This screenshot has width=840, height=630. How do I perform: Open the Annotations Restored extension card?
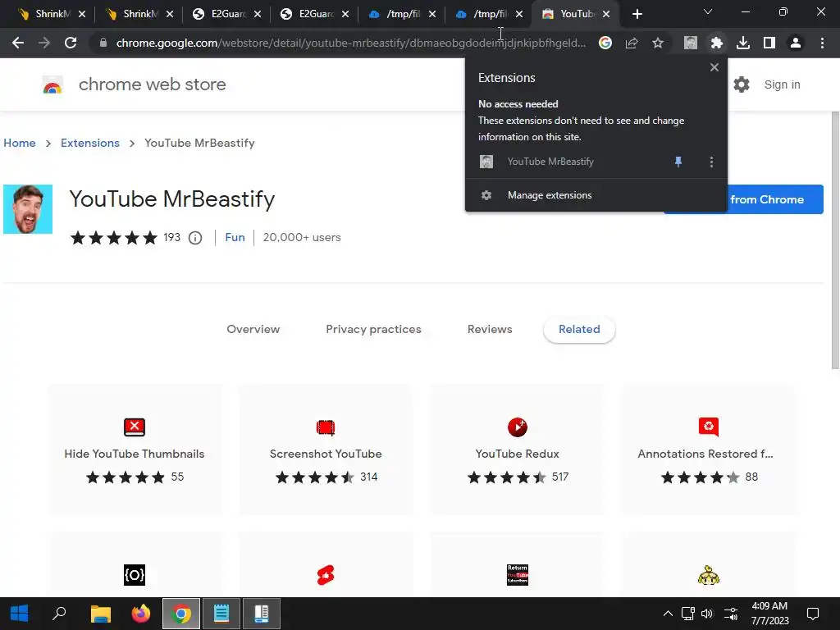pos(708,450)
